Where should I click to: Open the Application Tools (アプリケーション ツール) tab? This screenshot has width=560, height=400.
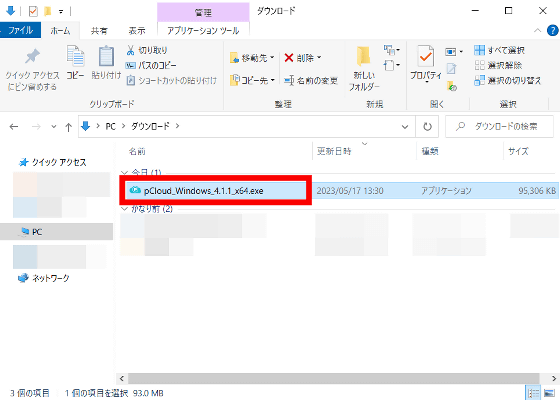click(x=203, y=31)
